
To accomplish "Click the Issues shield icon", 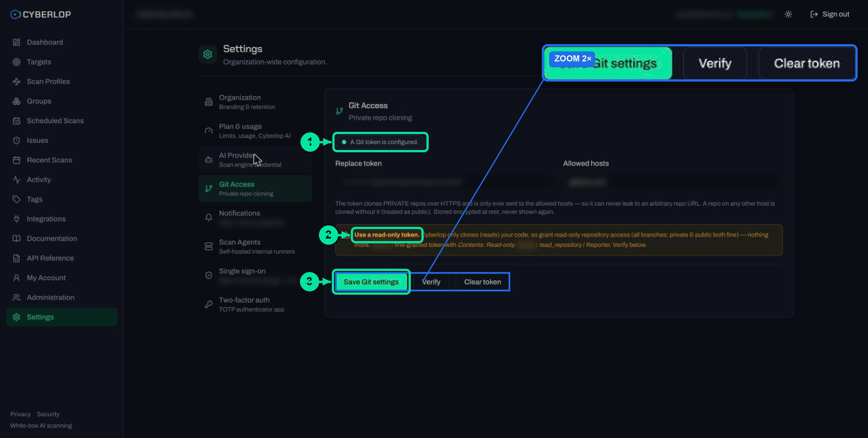I will (x=16, y=141).
